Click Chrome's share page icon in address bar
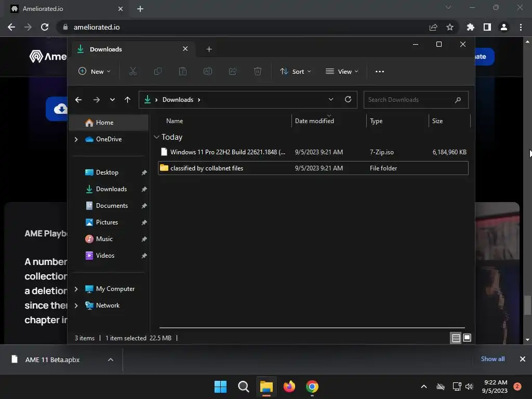The image size is (532, 399). click(433, 27)
